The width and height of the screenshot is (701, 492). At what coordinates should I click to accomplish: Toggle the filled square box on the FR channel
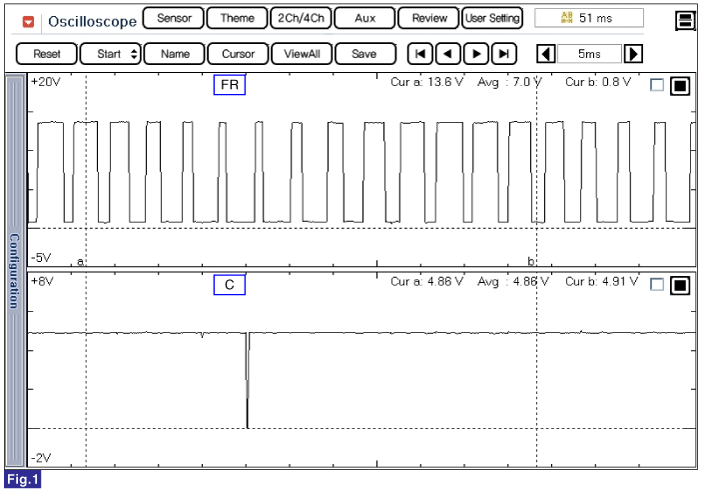click(x=680, y=85)
